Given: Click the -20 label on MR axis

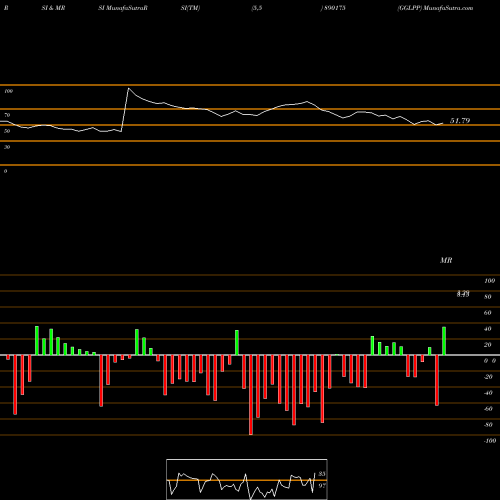Looking at the screenshot, I should click(488, 377).
